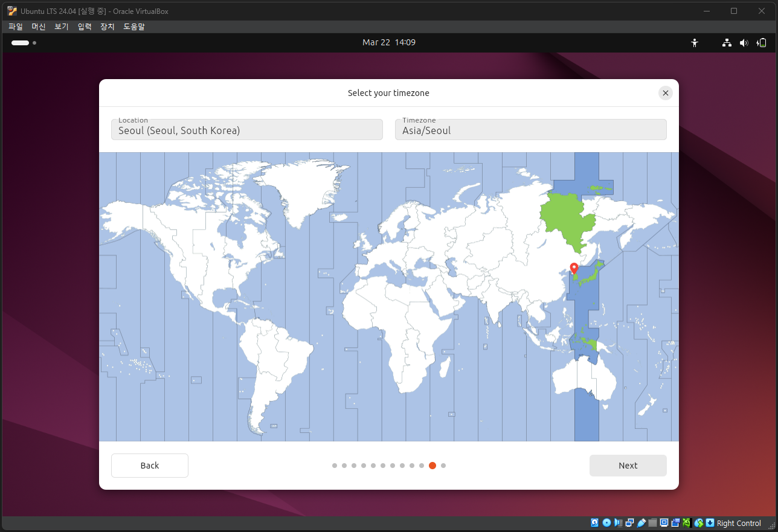Click the green CPU execution status icon
778x532 pixels.
click(687, 523)
